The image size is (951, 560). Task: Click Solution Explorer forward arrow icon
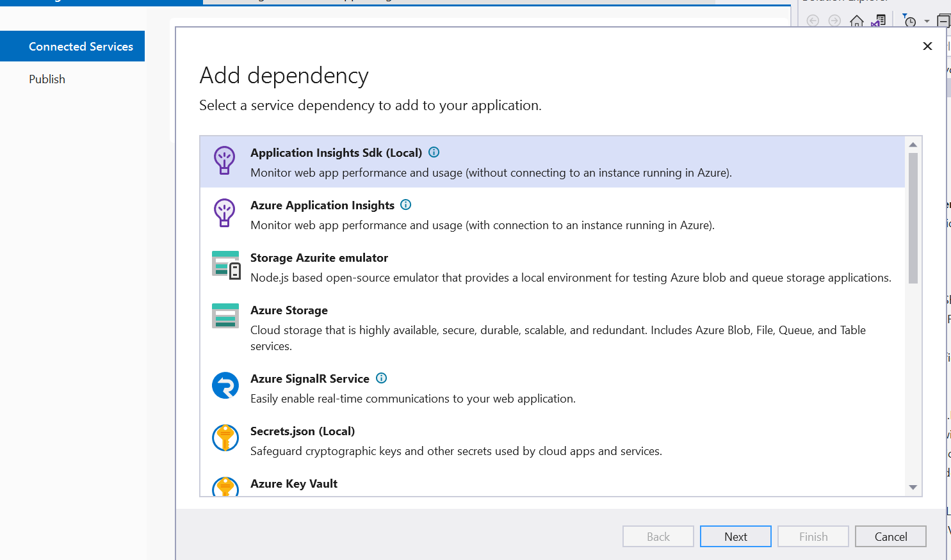(x=834, y=20)
